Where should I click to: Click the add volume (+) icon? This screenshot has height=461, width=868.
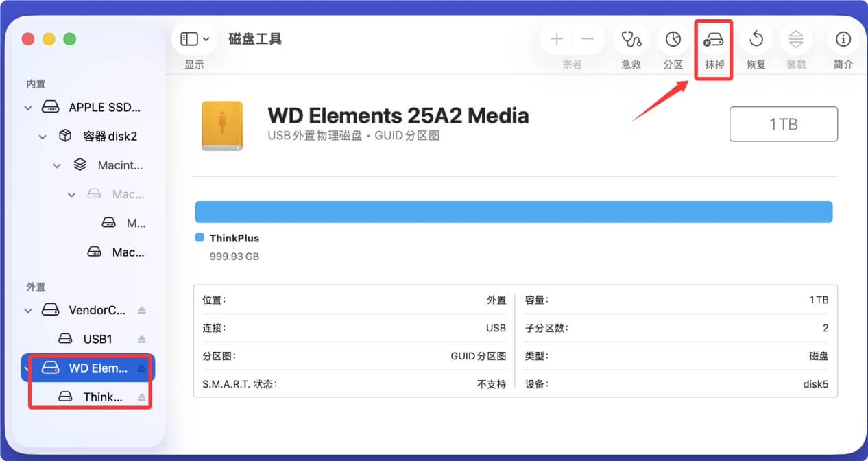click(557, 39)
